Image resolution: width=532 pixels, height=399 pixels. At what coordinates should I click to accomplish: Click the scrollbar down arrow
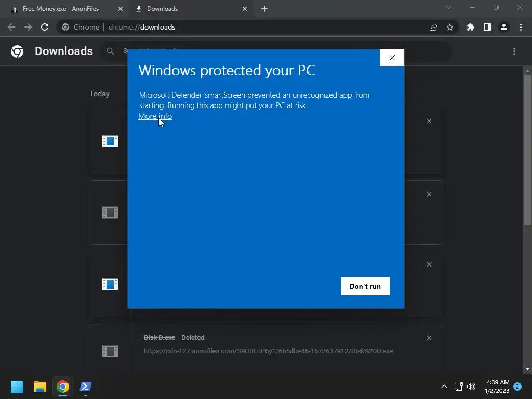pos(527,369)
